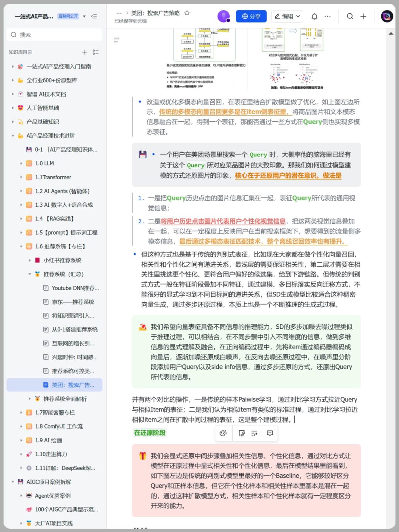Expand the 1.2 AI Agents (智能体) node
Viewport: 399px width, 532px height.
(21, 191)
